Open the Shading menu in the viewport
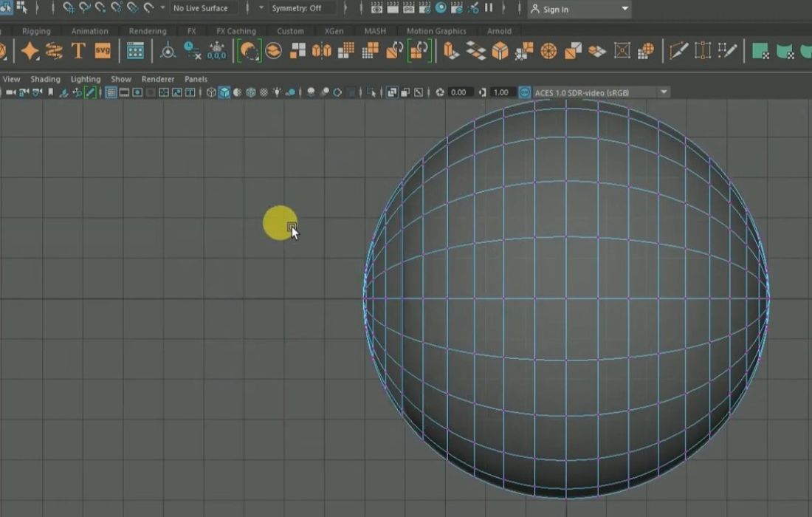The height and width of the screenshot is (517, 812). pyautogui.click(x=45, y=78)
